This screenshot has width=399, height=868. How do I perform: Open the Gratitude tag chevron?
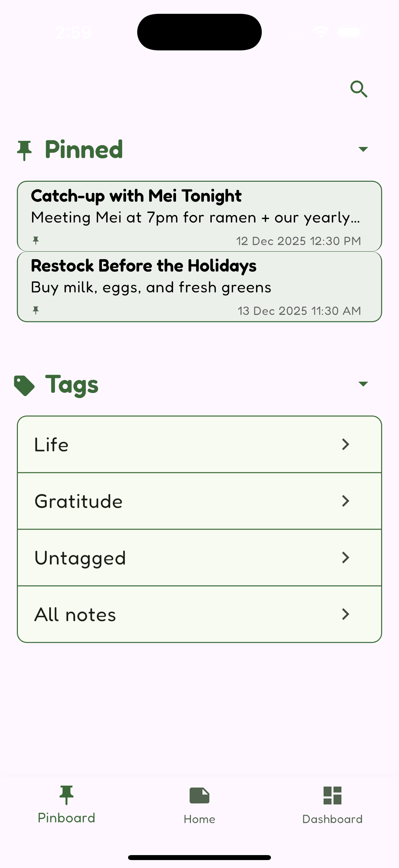click(x=345, y=501)
